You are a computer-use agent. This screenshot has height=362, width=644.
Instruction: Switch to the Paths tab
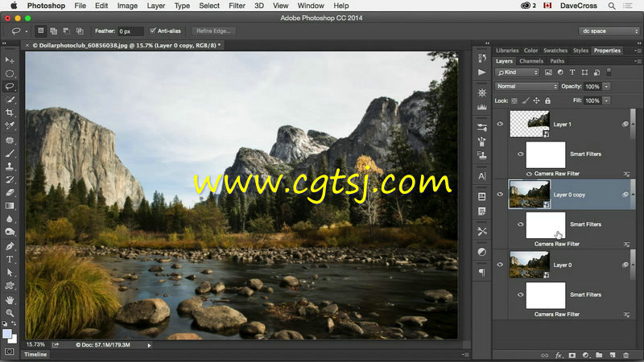pyautogui.click(x=557, y=61)
